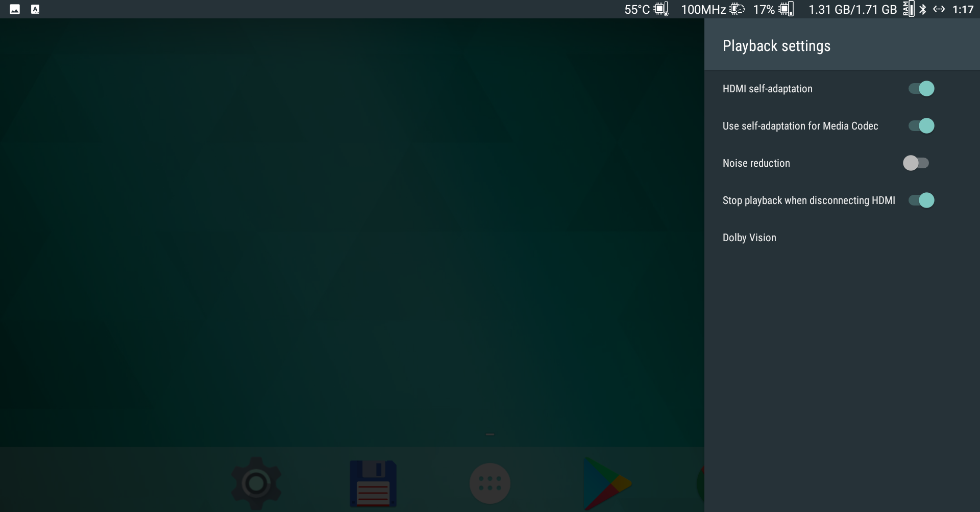Image resolution: width=980 pixels, height=512 pixels.
Task: Click the Stop playback when disconnecting HDMI label
Action: [809, 200]
